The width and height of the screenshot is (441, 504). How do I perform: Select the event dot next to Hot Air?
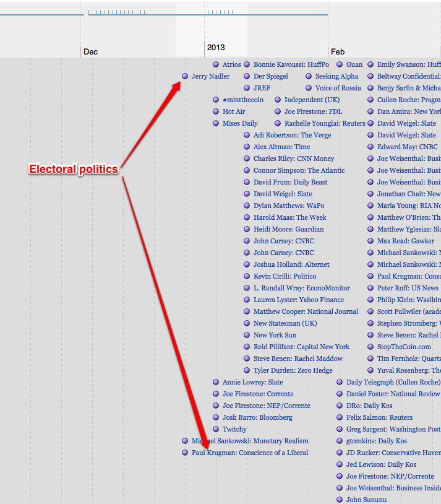coord(216,112)
